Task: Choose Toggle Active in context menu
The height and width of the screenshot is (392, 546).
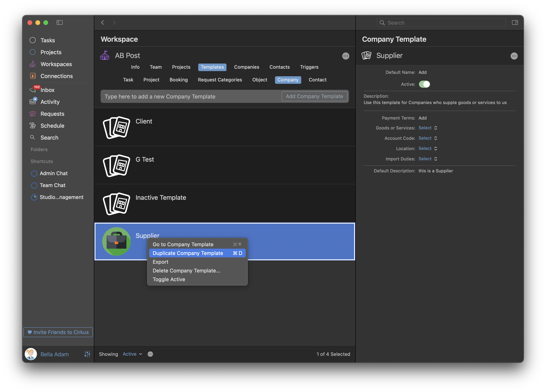Action: [x=169, y=279]
